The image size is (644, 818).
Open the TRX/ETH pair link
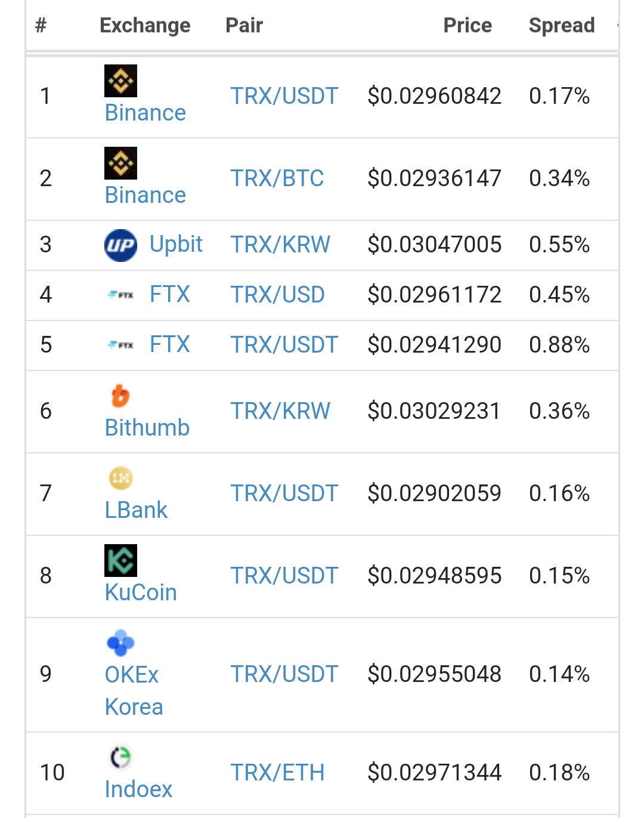point(277,773)
